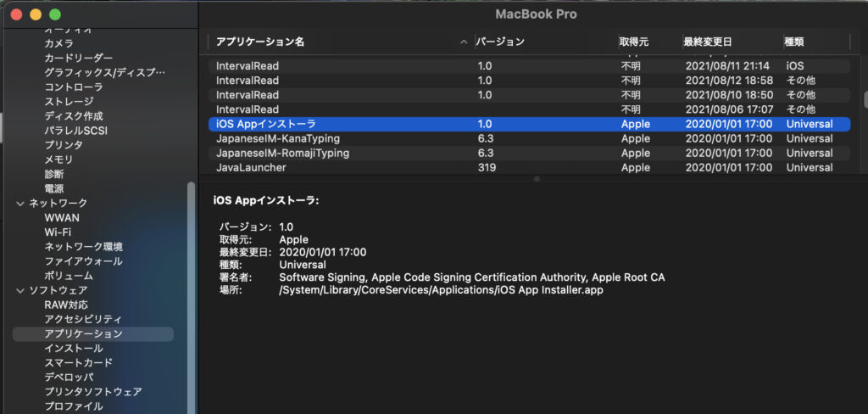Select ストレージ in the sidebar
The width and height of the screenshot is (868, 414).
pos(69,102)
